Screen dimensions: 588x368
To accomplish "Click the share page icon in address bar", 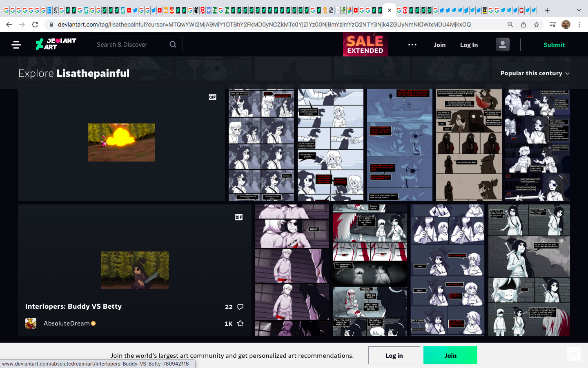I will pyautogui.click(x=523, y=25).
